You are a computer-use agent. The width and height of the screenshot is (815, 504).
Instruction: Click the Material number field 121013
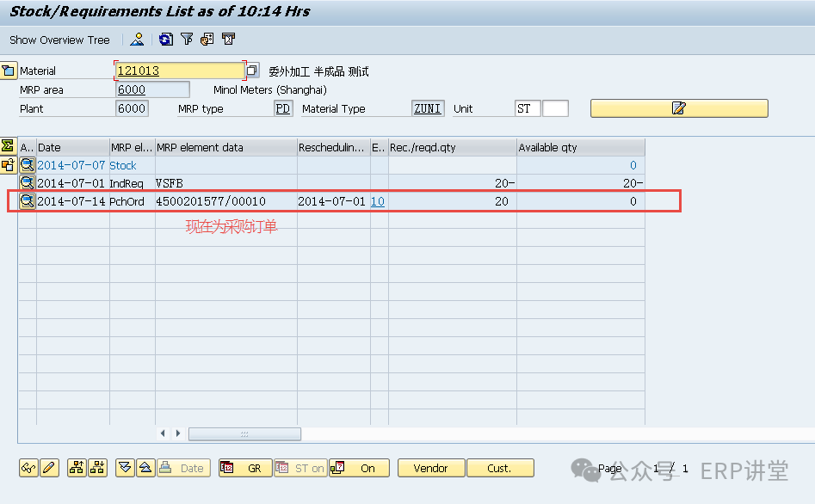(179, 71)
